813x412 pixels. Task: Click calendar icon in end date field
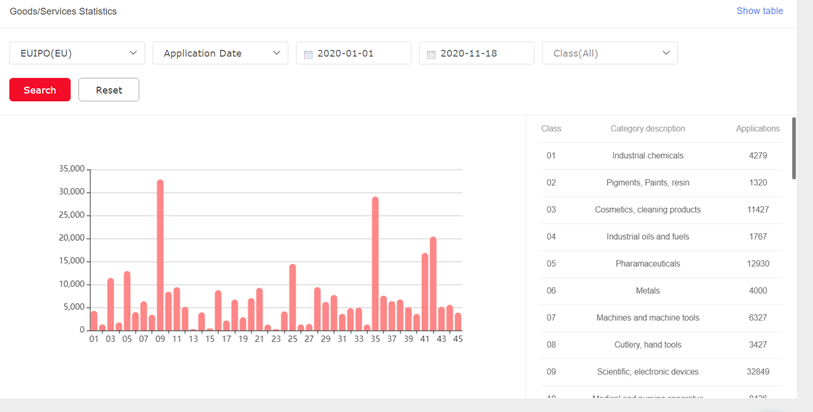431,54
